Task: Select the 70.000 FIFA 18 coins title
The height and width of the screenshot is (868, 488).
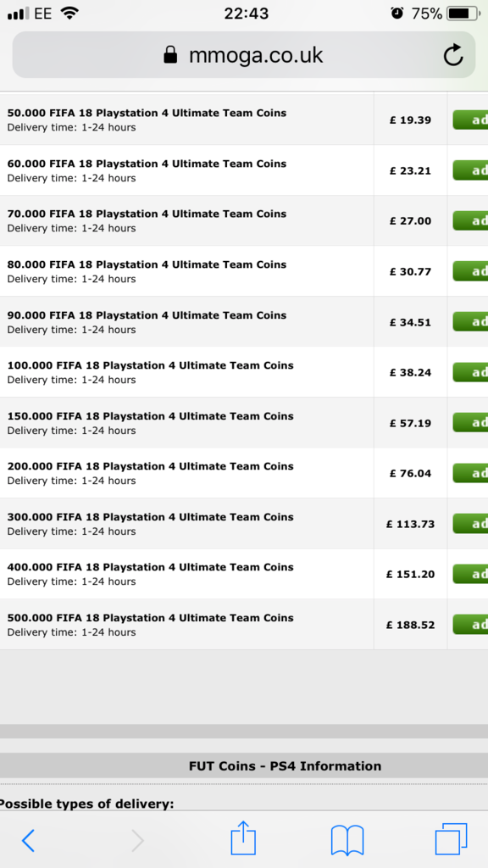Action: pos(147,214)
